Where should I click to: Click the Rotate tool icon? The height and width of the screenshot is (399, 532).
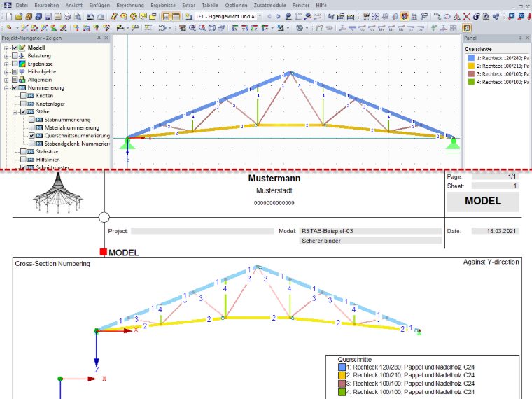pyautogui.click(x=447, y=16)
